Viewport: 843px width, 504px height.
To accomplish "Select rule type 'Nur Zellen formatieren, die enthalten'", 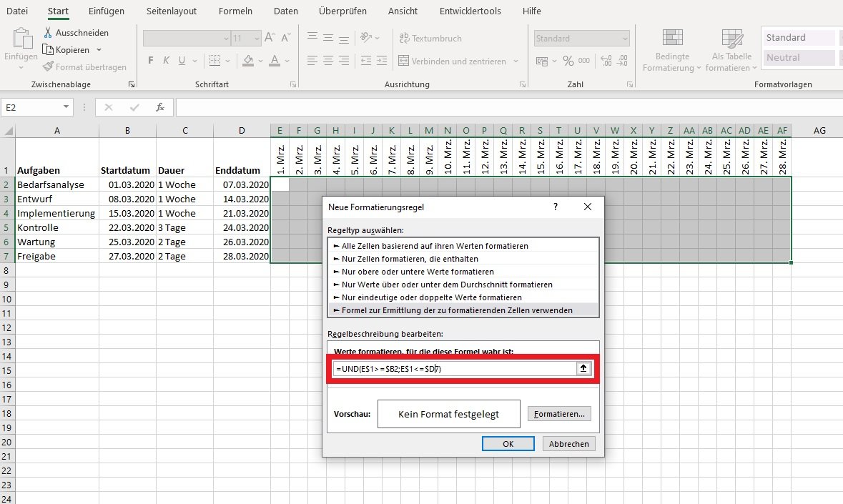I will click(x=410, y=259).
